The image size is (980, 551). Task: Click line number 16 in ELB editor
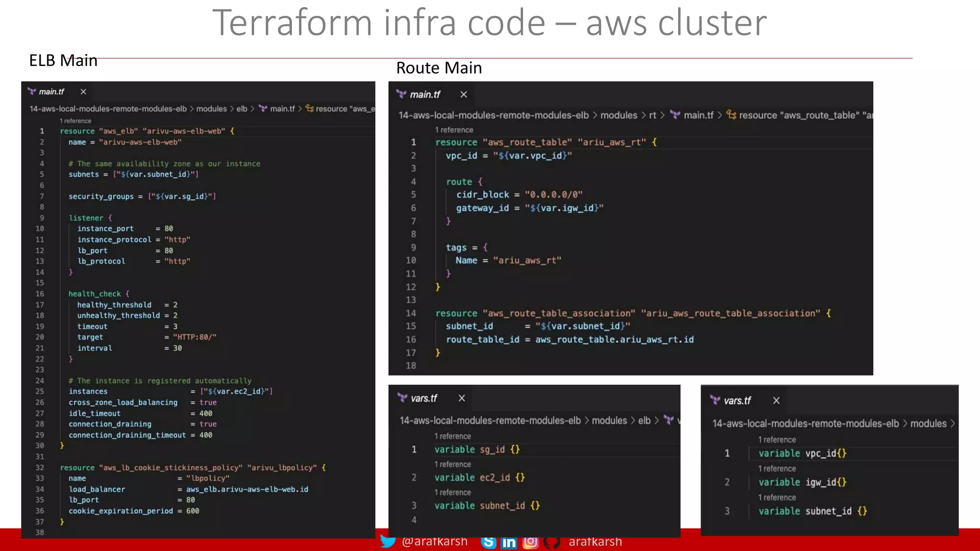tap(40, 294)
